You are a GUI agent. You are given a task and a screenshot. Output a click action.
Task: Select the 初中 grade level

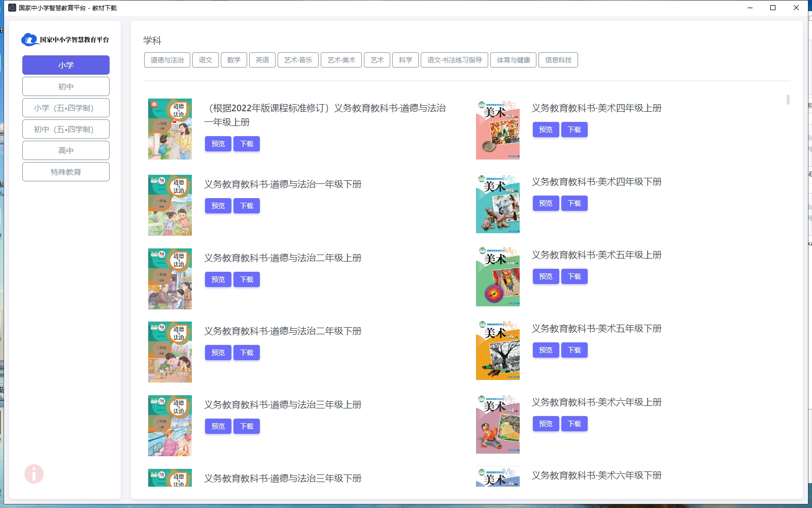pos(65,86)
